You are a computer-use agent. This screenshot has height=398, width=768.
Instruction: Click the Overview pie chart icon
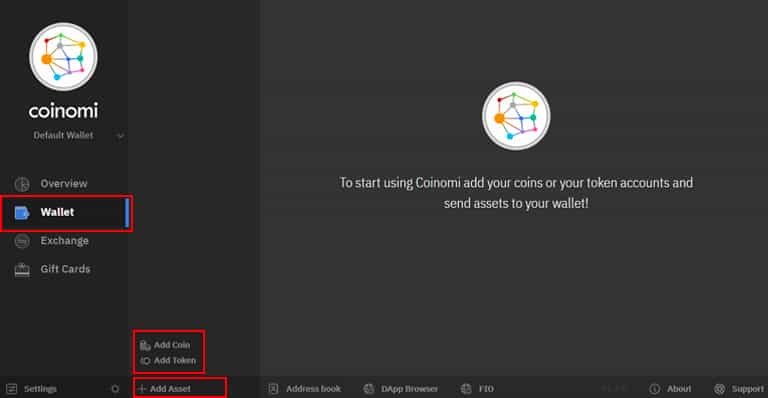[x=22, y=184]
